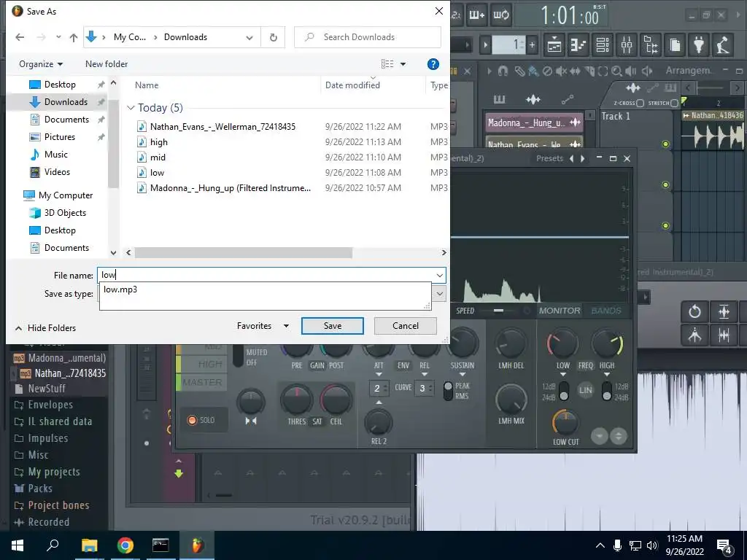Collapse the Today (5) group
Image resolution: width=747 pixels, height=560 pixels.
pyautogui.click(x=131, y=108)
